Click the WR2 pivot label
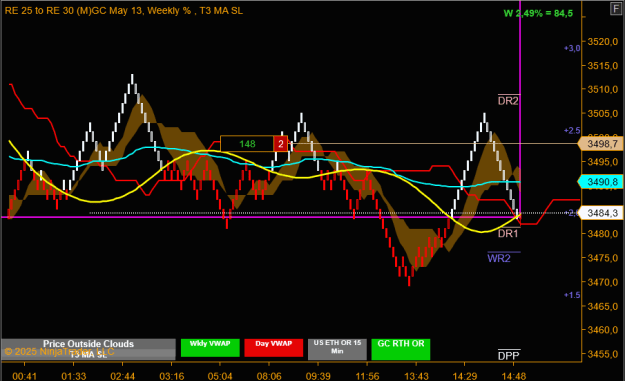625x381 pixels. pos(499,258)
